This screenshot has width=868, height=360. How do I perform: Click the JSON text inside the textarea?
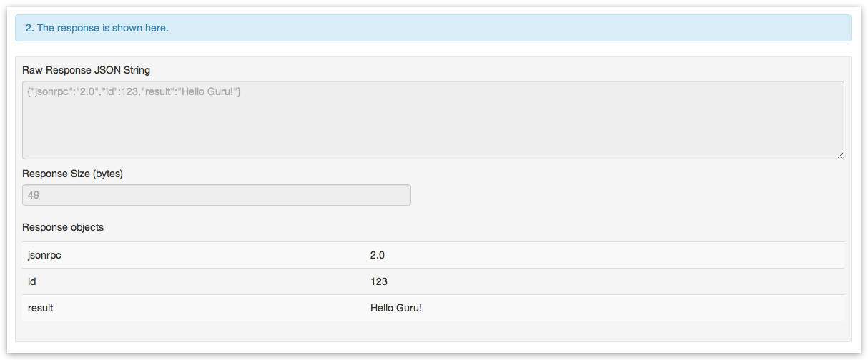coord(134,92)
